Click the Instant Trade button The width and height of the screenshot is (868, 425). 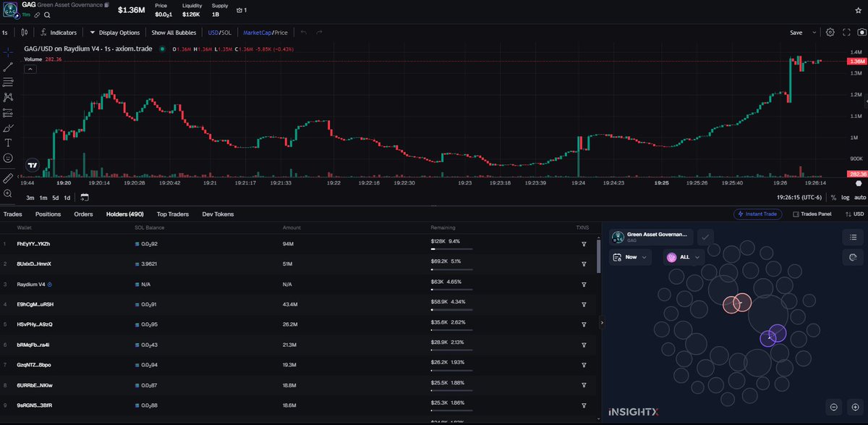pos(759,214)
